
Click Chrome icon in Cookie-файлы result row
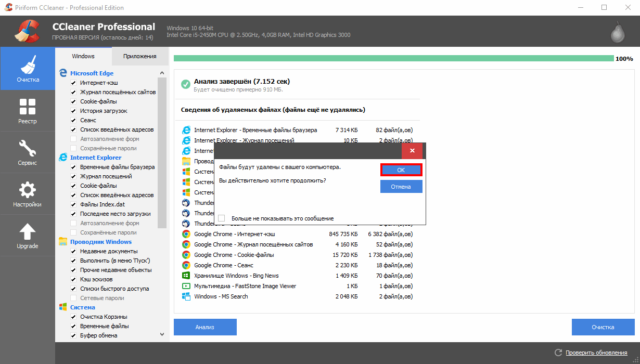click(186, 255)
